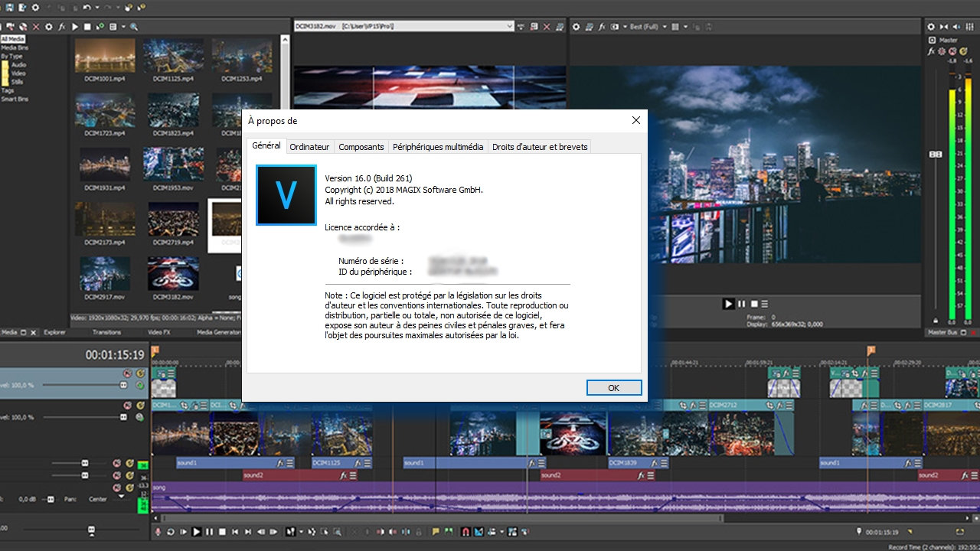
Task: Solo the song audio track
Action: (x=129, y=487)
